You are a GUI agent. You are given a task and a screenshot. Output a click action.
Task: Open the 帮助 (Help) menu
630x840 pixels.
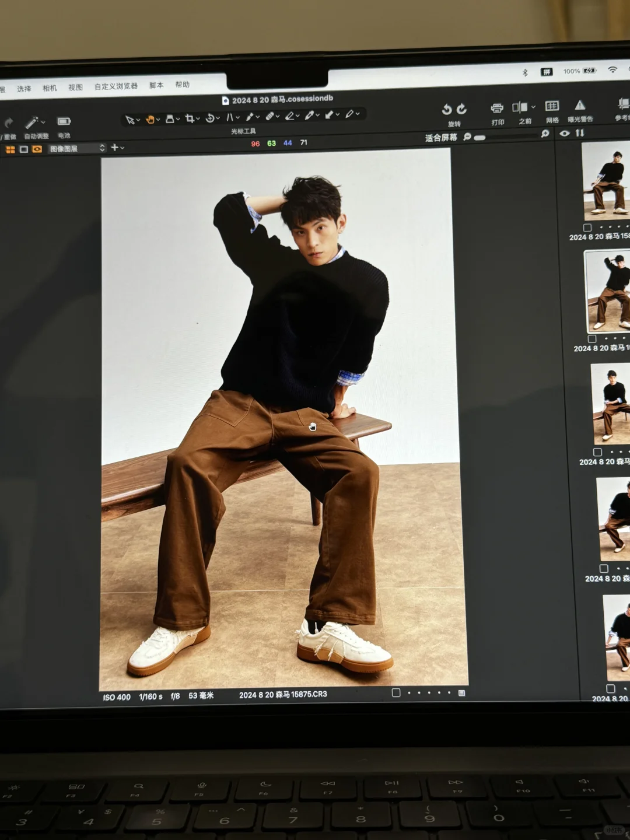(182, 85)
